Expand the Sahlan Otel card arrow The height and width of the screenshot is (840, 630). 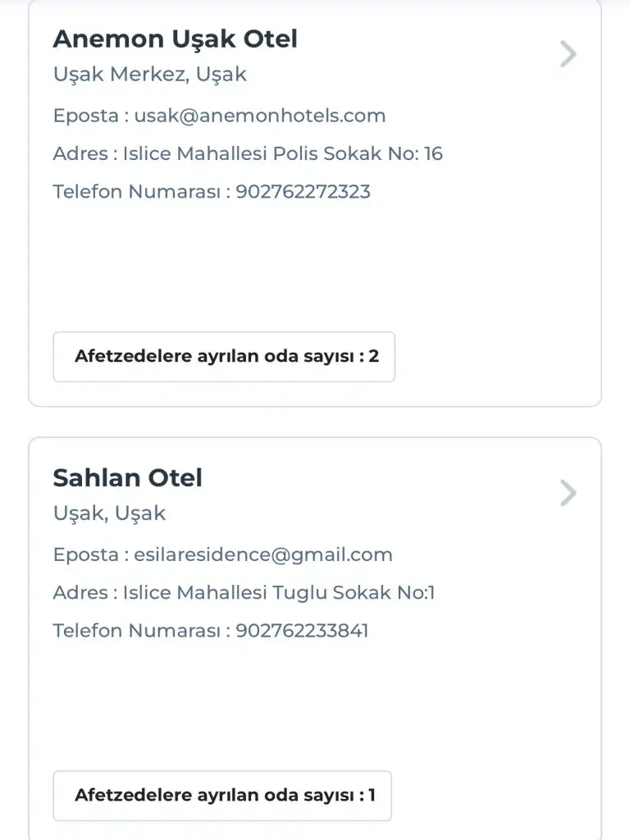pos(568,494)
